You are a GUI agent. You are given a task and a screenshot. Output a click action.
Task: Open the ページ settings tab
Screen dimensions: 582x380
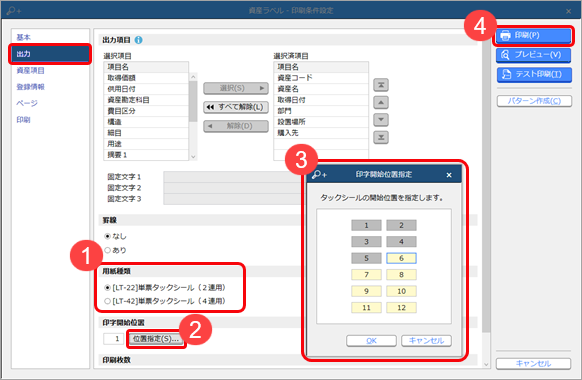[50, 103]
